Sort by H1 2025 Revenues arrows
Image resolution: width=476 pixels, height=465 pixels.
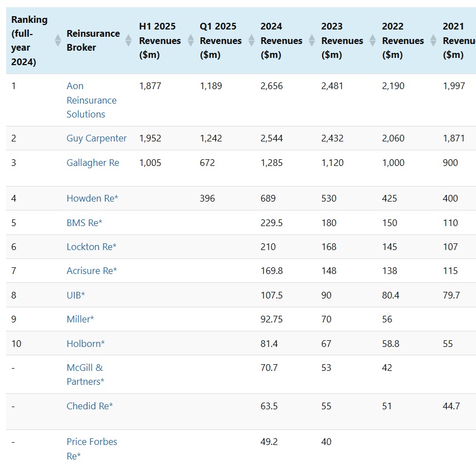[x=190, y=41]
